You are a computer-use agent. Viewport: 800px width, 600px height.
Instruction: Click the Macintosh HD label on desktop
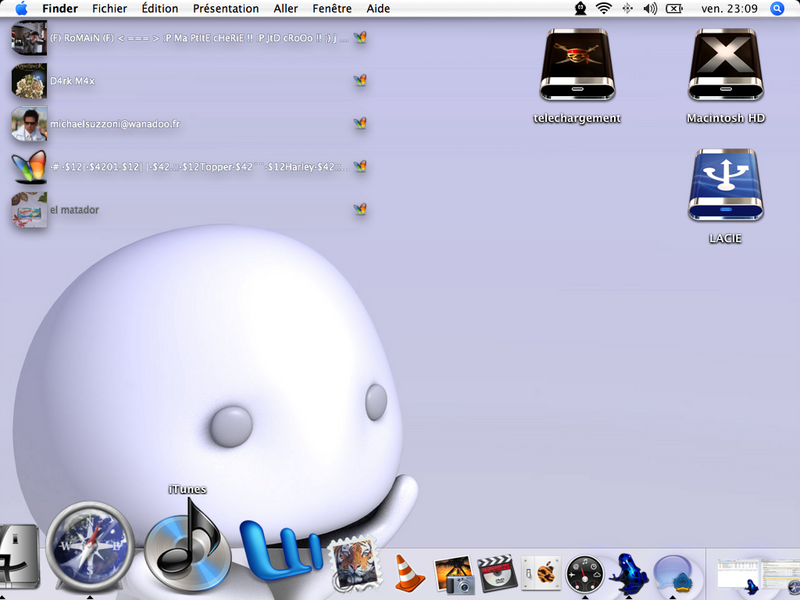pyautogui.click(x=726, y=118)
